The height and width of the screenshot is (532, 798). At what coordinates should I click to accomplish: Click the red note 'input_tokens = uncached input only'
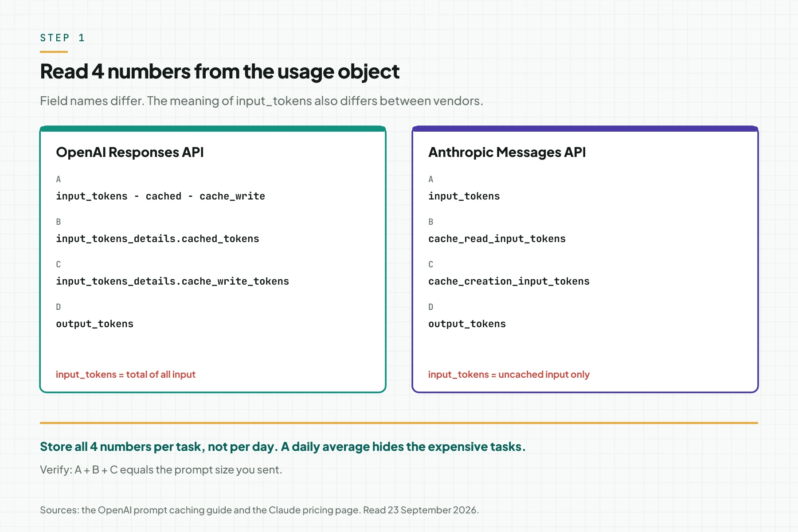pyautogui.click(x=509, y=375)
